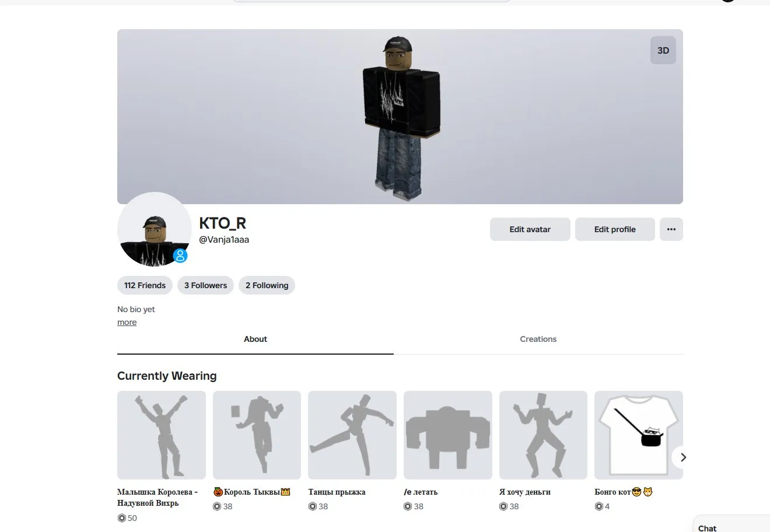This screenshot has width=770, height=532.
Task: Expand bio with the more link
Action: click(127, 323)
